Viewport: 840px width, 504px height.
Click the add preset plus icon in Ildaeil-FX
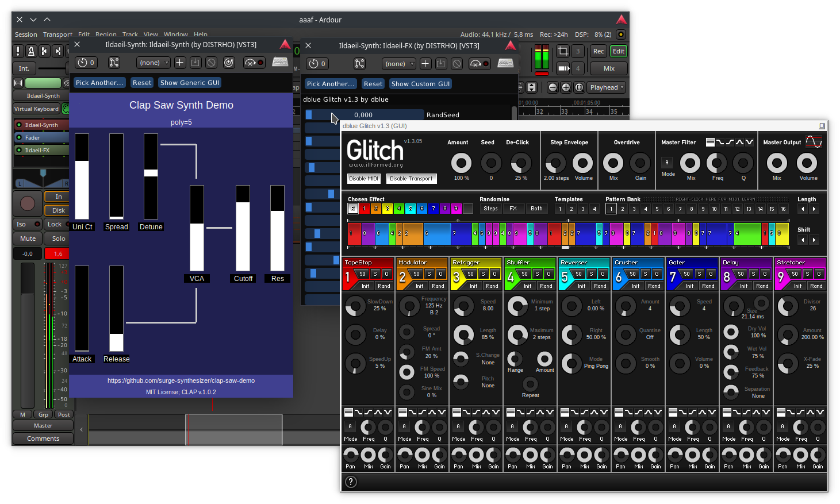pyautogui.click(x=425, y=64)
